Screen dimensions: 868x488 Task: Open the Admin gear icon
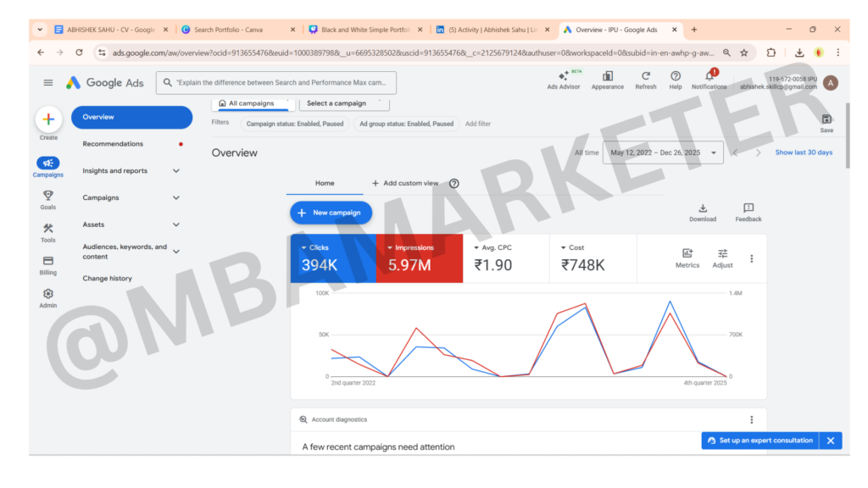(x=48, y=294)
